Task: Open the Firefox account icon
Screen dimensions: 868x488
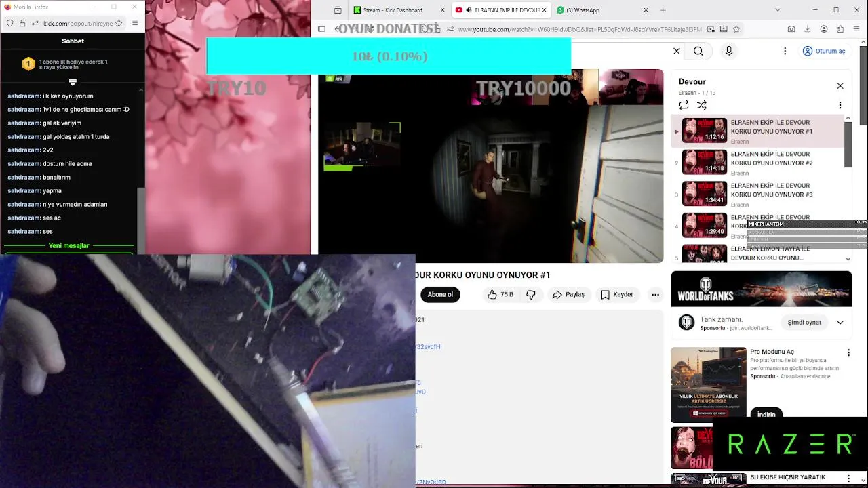Action: click(824, 29)
